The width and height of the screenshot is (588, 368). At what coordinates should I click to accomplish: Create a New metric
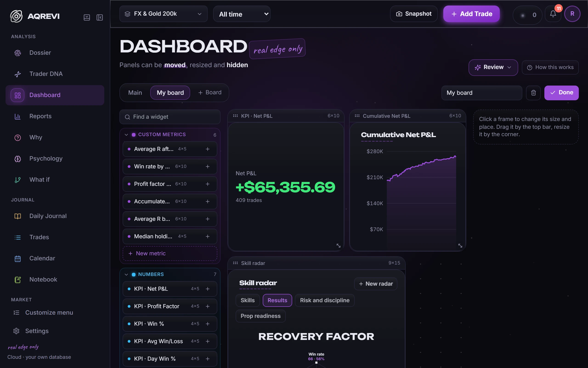click(170, 253)
